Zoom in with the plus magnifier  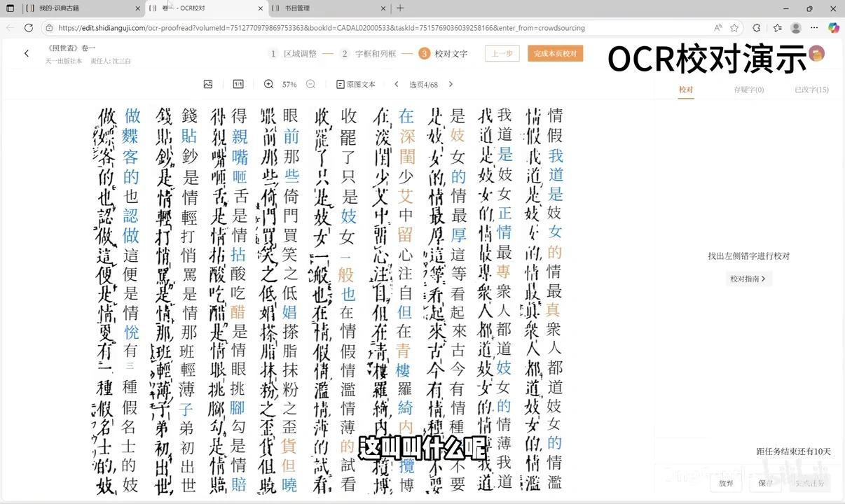pyautogui.click(x=268, y=84)
